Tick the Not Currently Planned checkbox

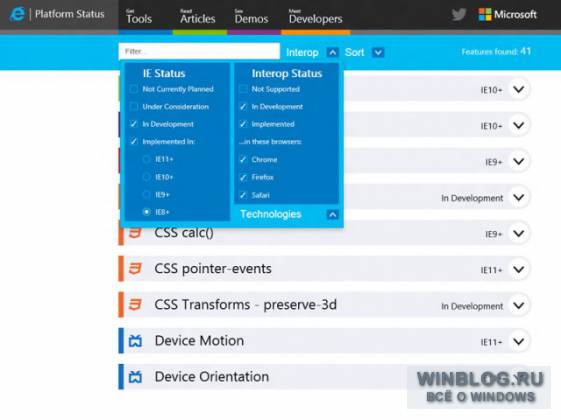(x=133, y=89)
